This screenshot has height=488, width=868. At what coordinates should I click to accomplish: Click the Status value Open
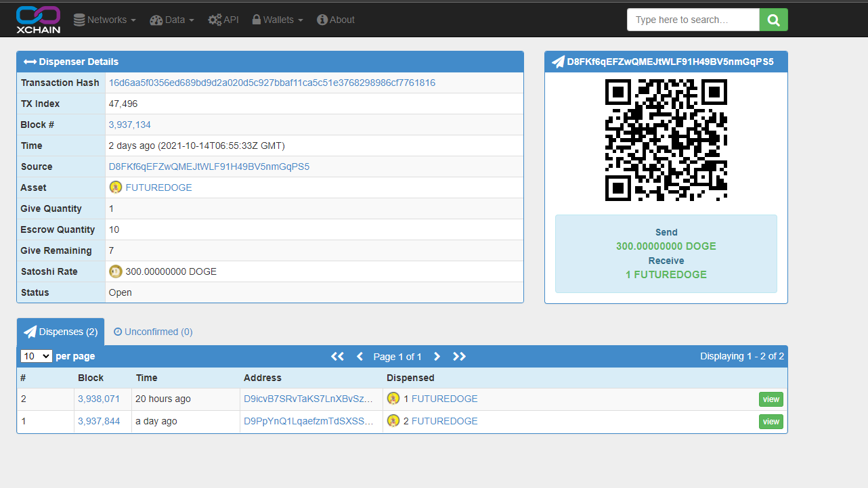tap(121, 292)
